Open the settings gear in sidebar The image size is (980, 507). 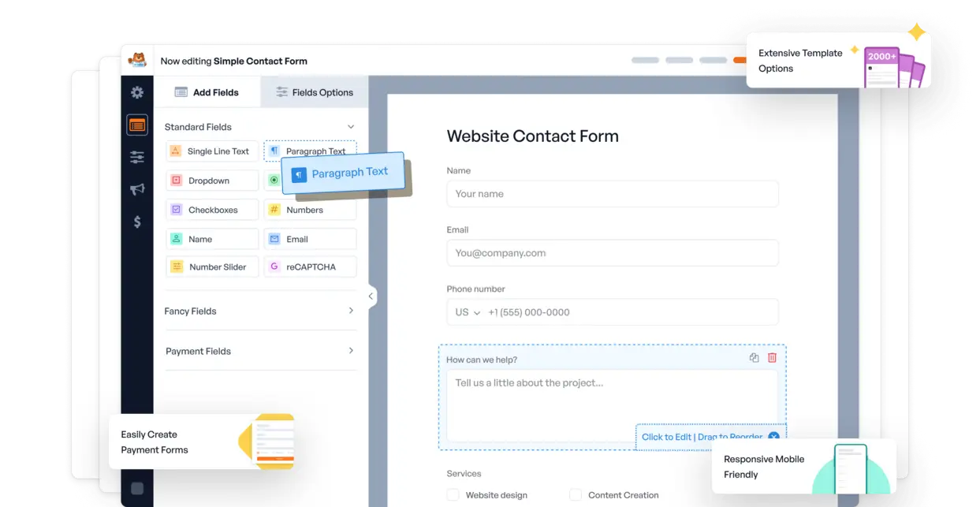coord(137,92)
